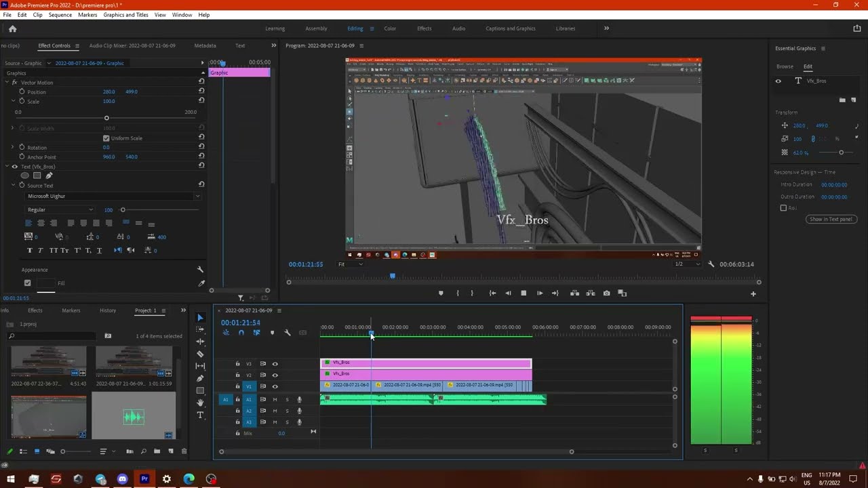Screen dimensions: 868x488
Task: Click Faux Bold text style
Action: (x=29, y=250)
